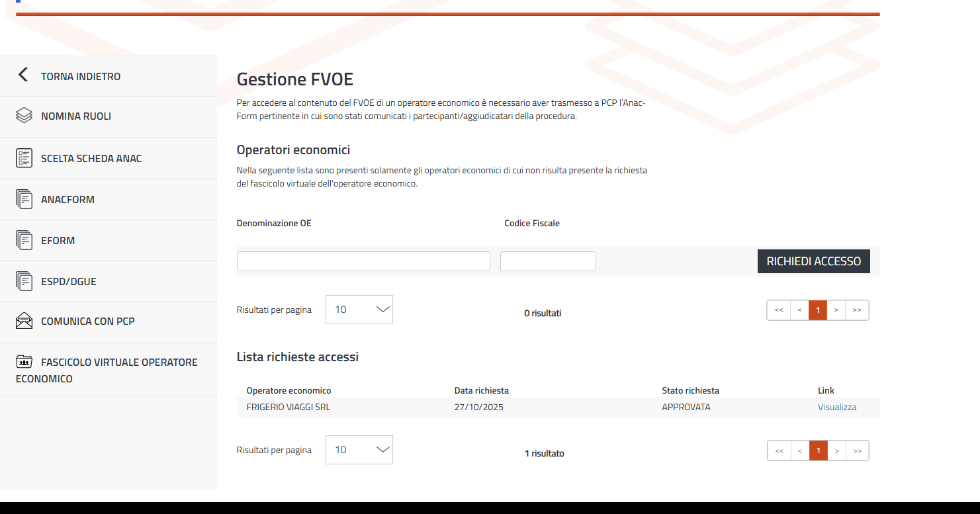Click the Nomina Ruoli layers icon
The height and width of the screenshot is (514, 980).
tap(24, 116)
